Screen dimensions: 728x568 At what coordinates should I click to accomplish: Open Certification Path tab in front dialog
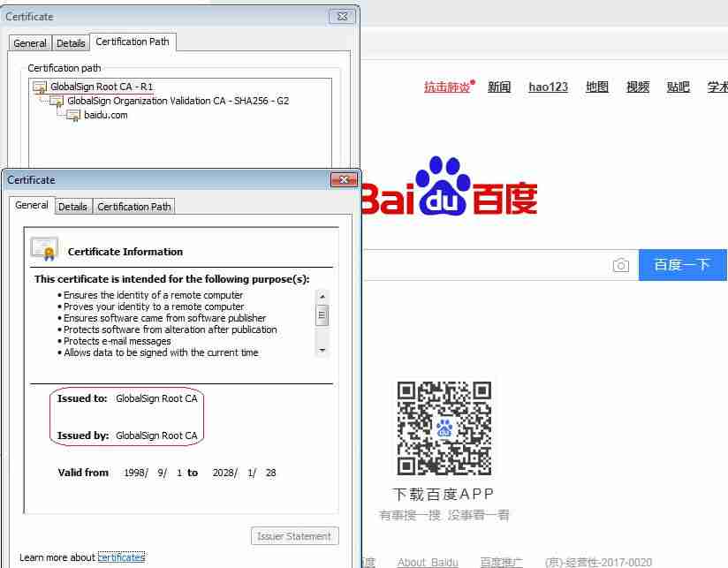(x=134, y=207)
